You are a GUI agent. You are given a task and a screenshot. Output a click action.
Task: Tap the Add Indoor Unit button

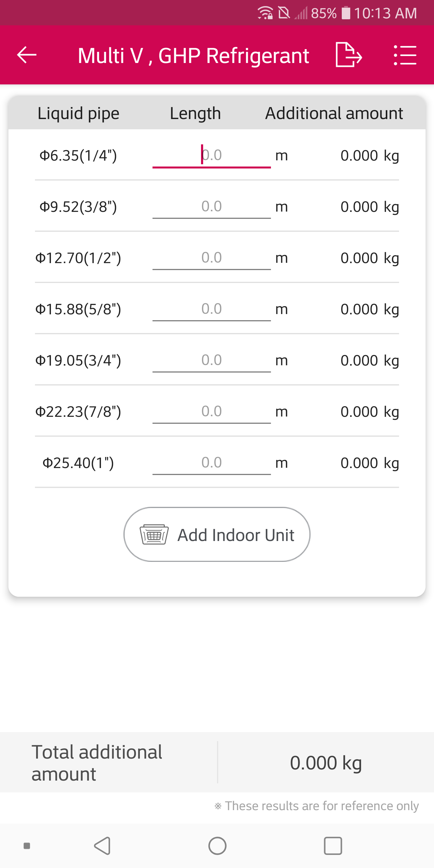click(217, 534)
